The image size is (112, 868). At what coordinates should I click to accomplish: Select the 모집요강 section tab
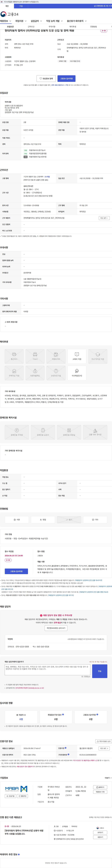tap(10, 27)
